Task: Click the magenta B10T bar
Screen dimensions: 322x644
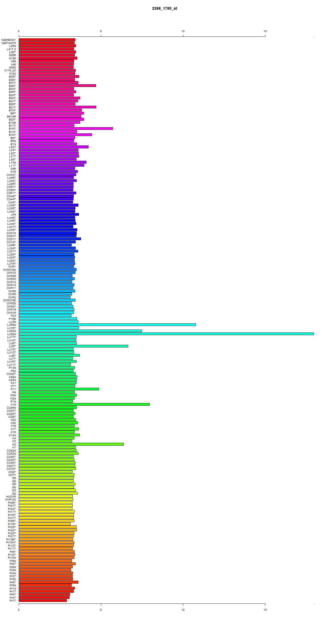Action: click(x=55, y=135)
